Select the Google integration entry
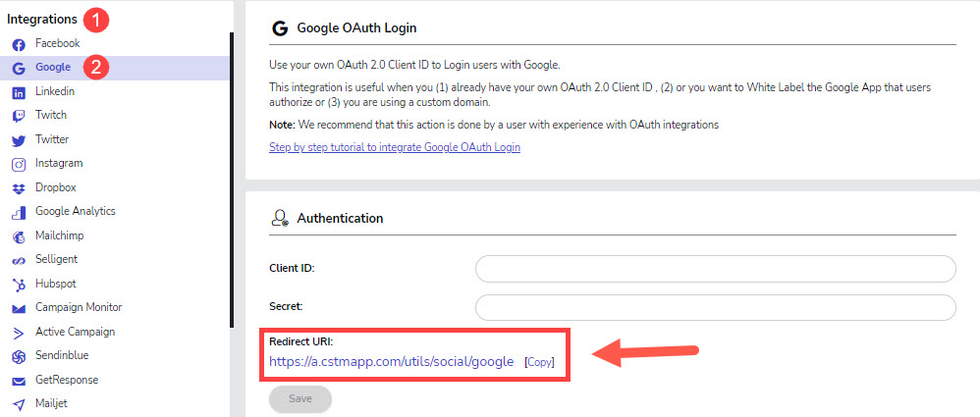 [x=115, y=68]
